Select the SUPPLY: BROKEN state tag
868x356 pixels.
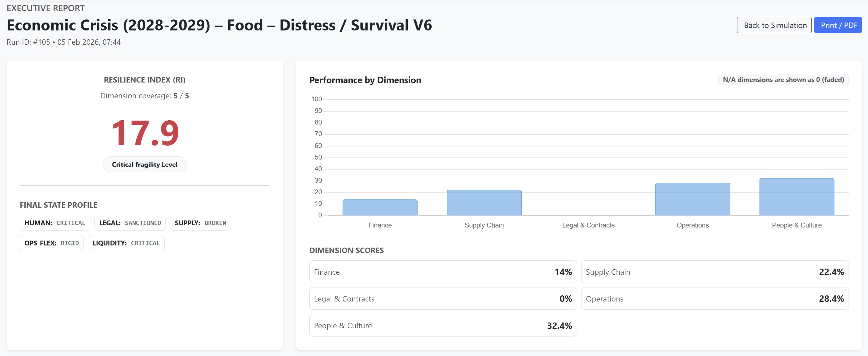tap(200, 223)
